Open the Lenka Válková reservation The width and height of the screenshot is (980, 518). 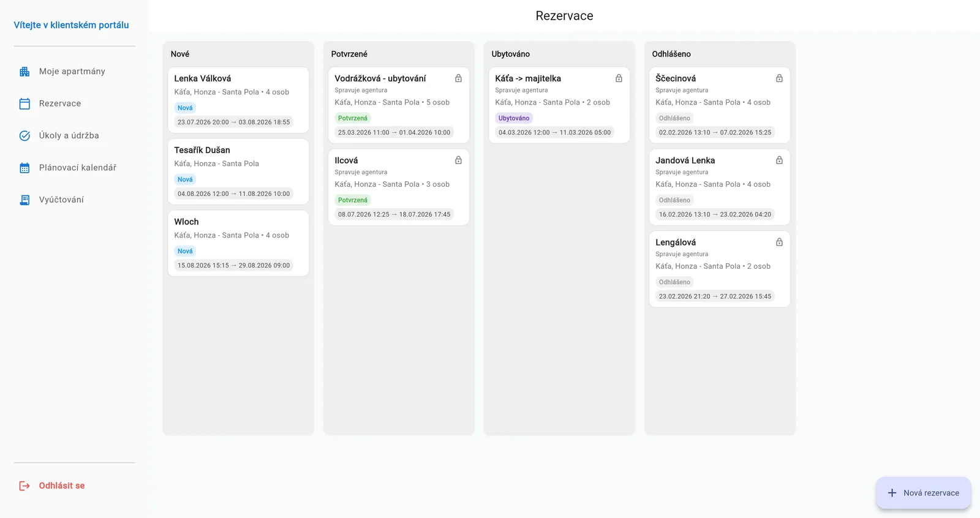[x=238, y=100]
